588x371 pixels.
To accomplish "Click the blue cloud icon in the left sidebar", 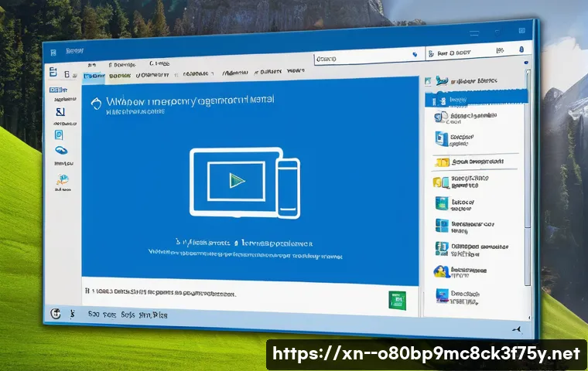I will point(61,151).
